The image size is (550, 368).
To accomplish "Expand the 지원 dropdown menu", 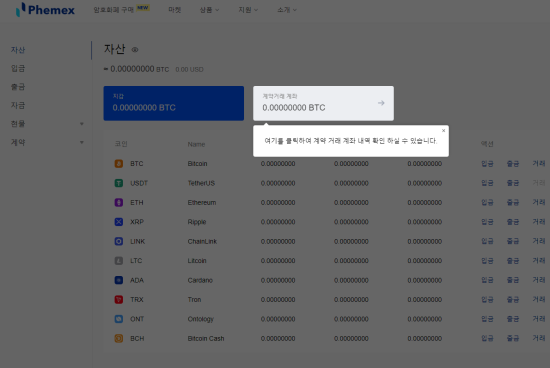I will [248, 10].
